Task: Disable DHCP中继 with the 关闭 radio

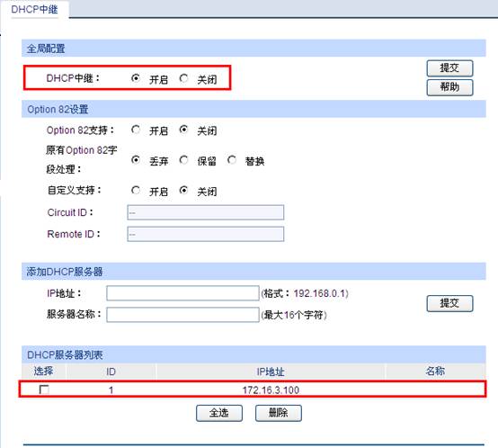Action: click(x=183, y=78)
